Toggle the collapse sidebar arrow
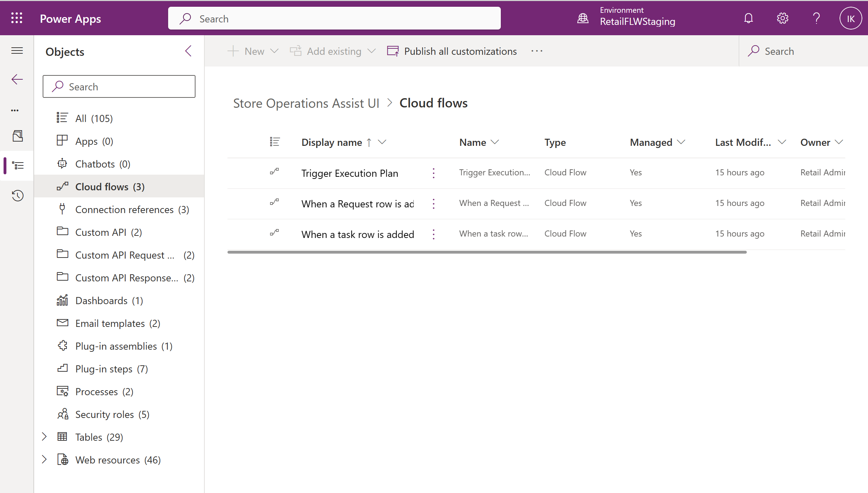 tap(188, 51)
